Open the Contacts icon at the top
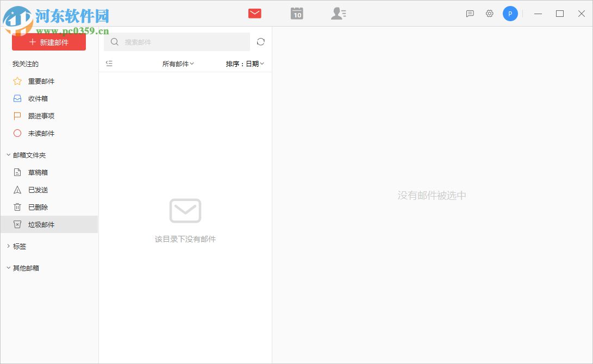Screen dimensions: 593x364 coord(339,13)
